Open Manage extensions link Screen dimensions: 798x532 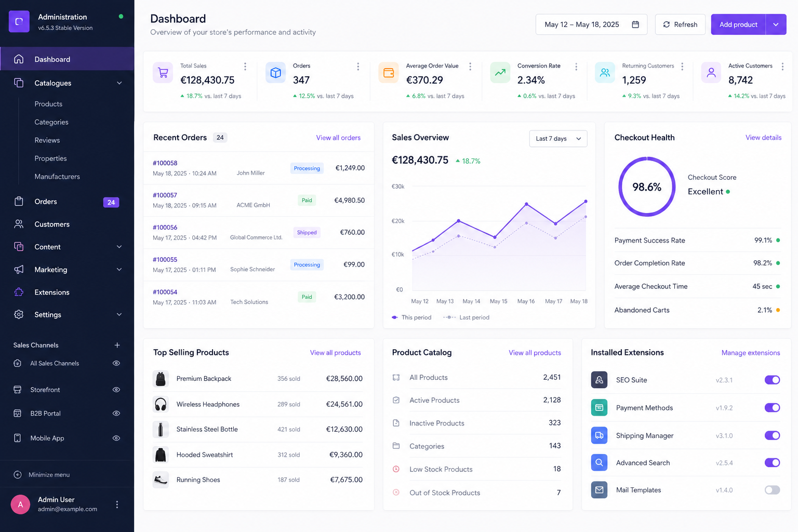click(751, 353)
